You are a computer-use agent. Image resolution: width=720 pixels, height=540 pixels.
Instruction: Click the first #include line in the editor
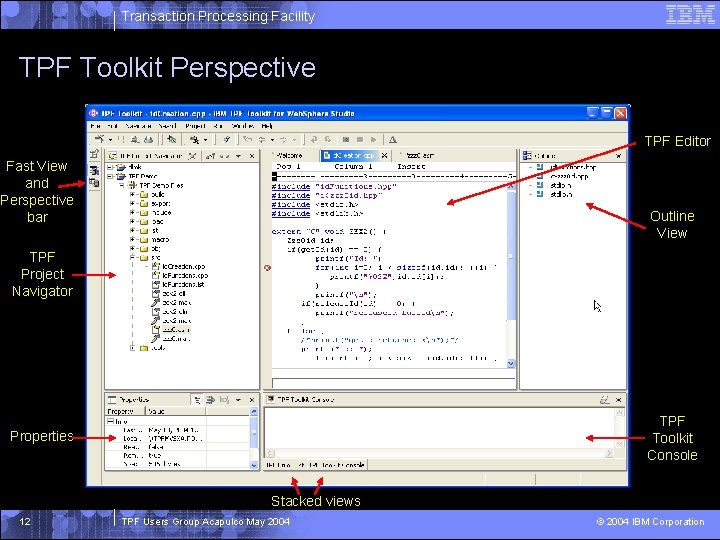[334, 186]
